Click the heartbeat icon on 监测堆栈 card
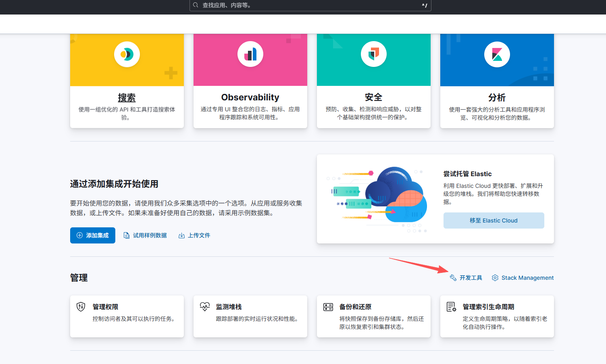Image resolution: width=606 pixels, height=364 pixels. (x=205, y=307)
